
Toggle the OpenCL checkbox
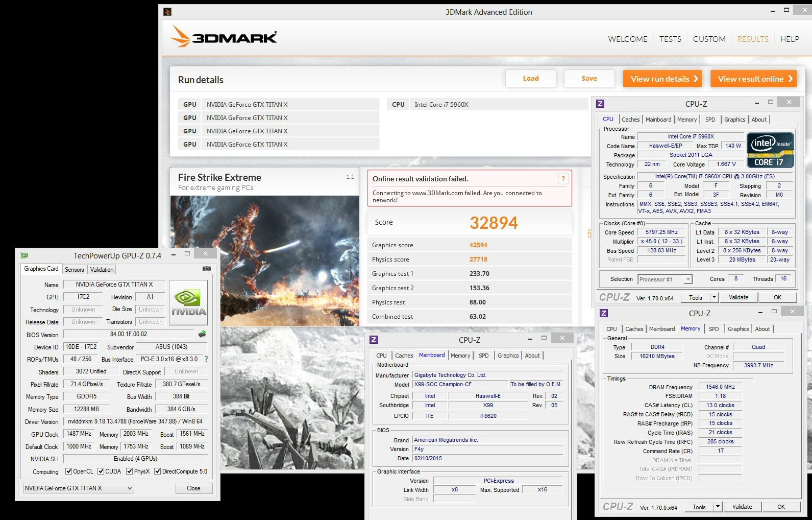point(68,471)
